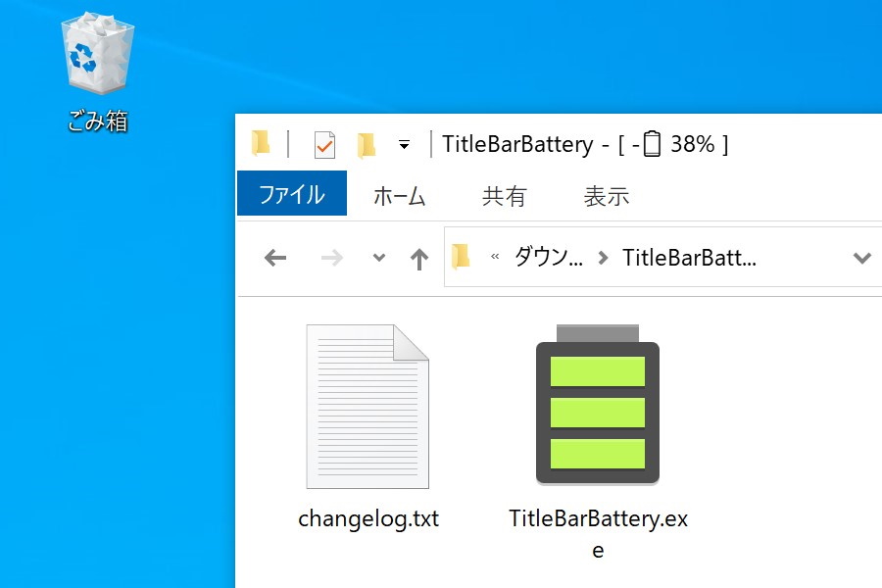Select the changelog.txt file name
This screenshot has width=882, height=588.
click(x=367, y=518)
